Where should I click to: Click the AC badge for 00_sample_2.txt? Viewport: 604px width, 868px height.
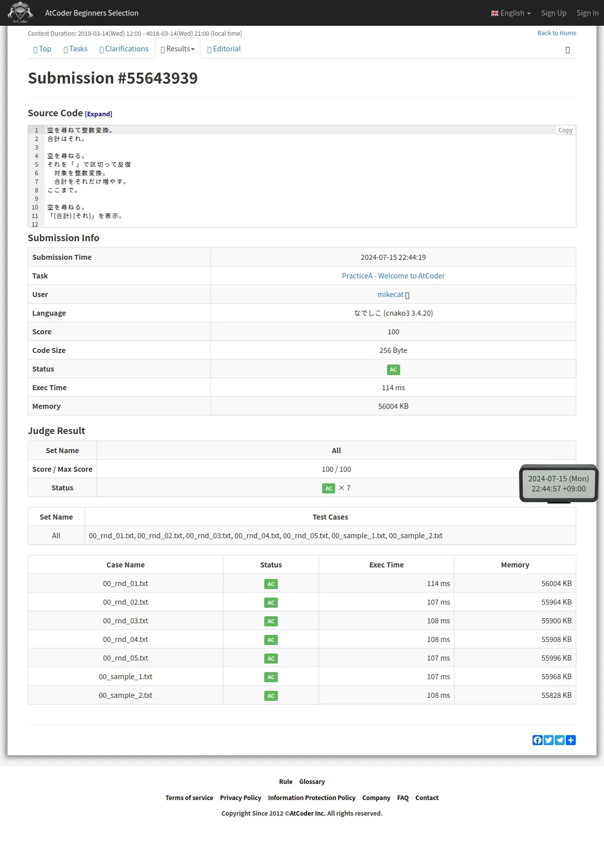[271, 696]
